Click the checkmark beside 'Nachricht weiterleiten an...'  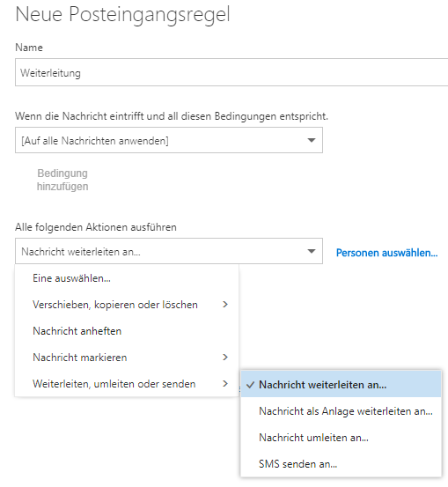(250, 385)
